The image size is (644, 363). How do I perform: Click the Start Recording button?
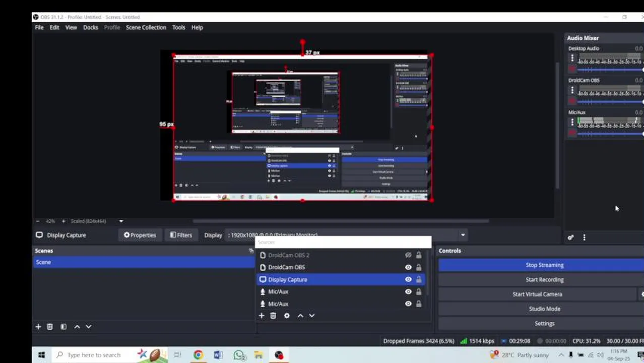544,279
